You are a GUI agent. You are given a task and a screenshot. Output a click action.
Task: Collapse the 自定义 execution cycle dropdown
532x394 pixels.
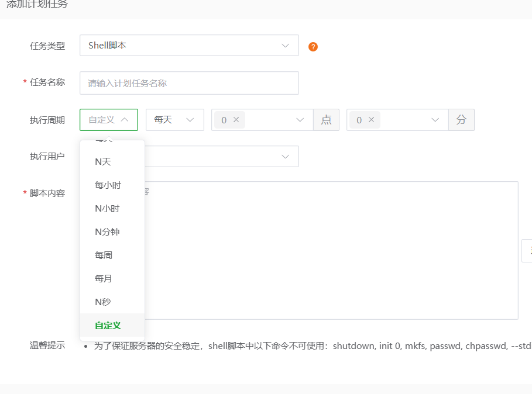click(x=109, y=120)
